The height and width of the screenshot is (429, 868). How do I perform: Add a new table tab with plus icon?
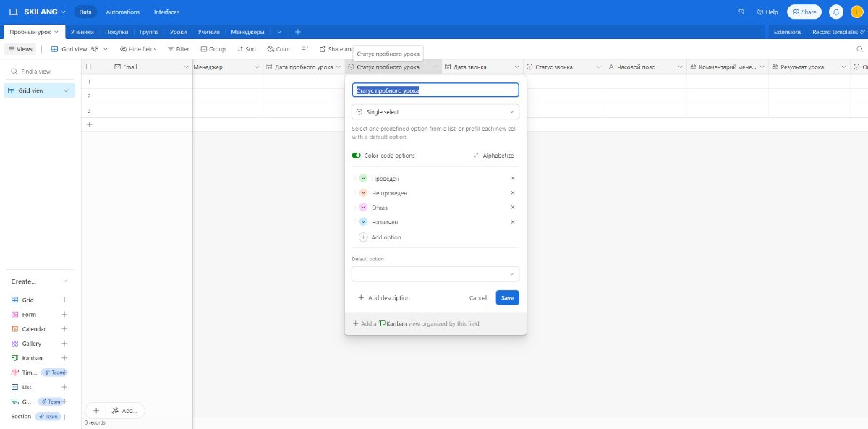[x=297, y=32]
